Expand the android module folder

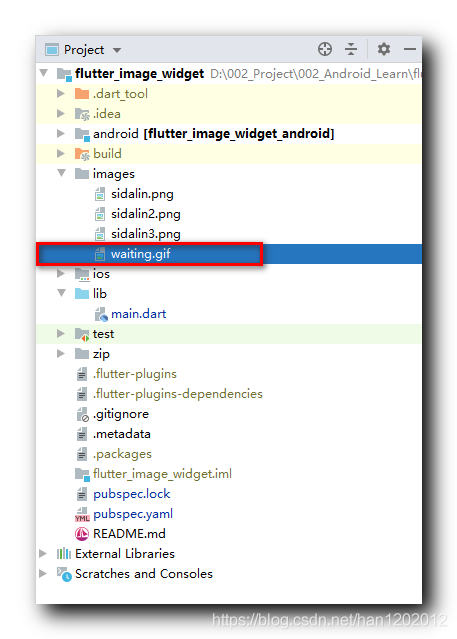click(61, 133)
